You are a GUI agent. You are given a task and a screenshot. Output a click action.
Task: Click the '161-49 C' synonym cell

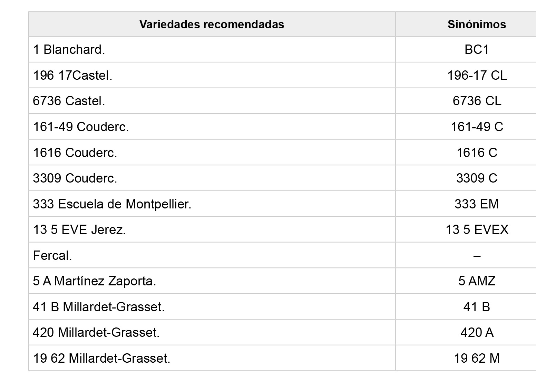point(477,127)
